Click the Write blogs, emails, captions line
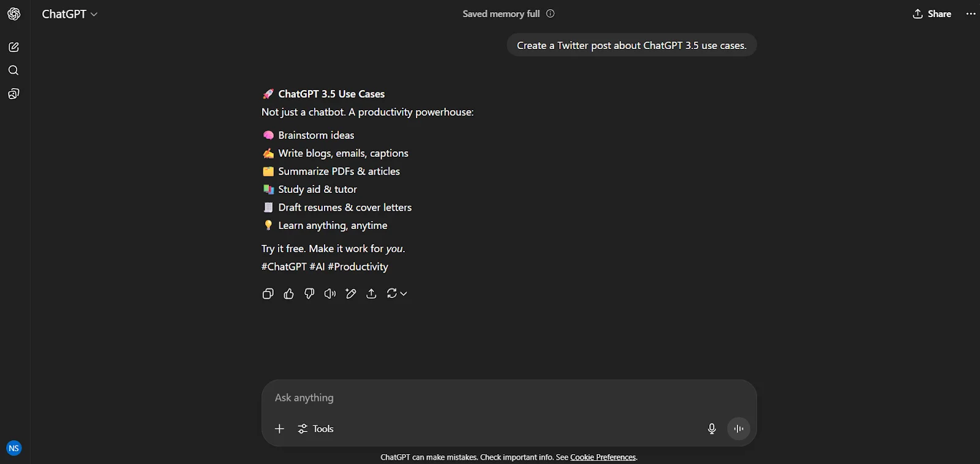Image resolution: width=980 pixels, height=464 pixels. coord(336,153)
